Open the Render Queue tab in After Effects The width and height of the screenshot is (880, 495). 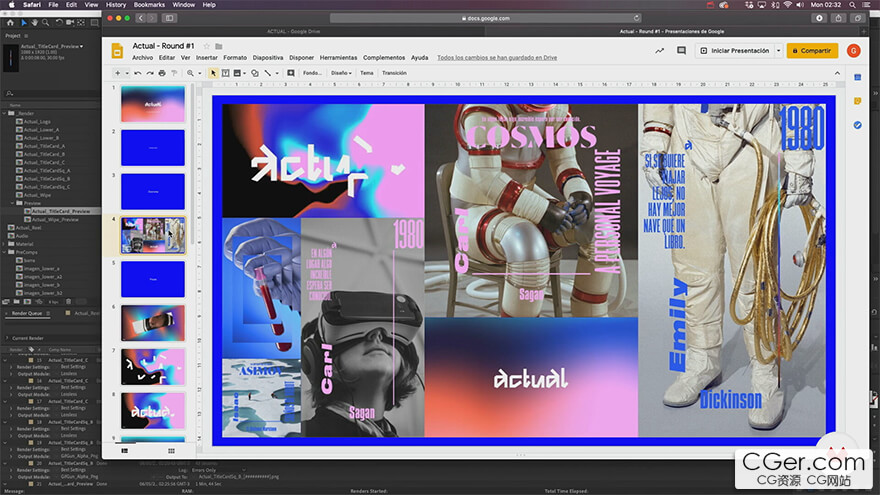point(27,313)
